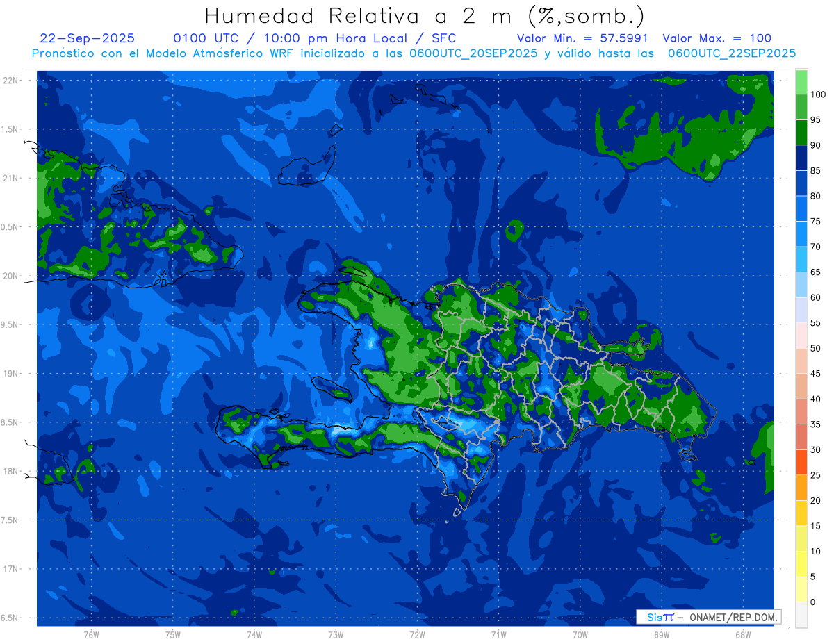
Task: Click the '73W' longitude axis label
Action: click(336, 634)
